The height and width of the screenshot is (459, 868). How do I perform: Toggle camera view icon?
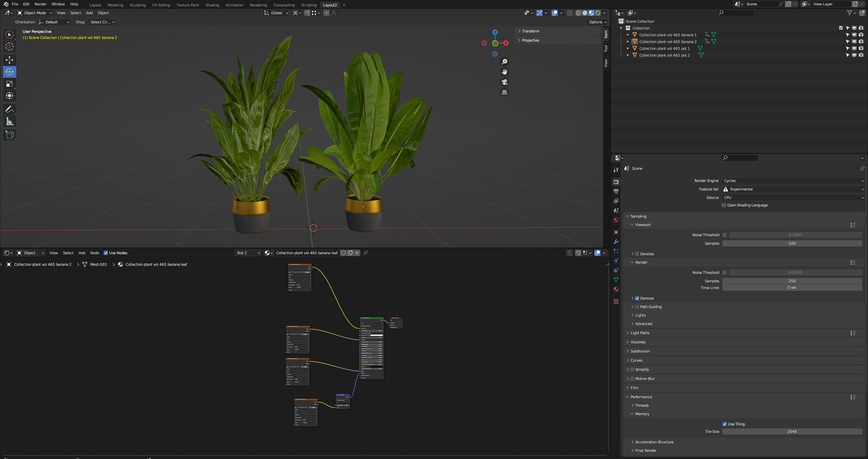tap(505, 82)
